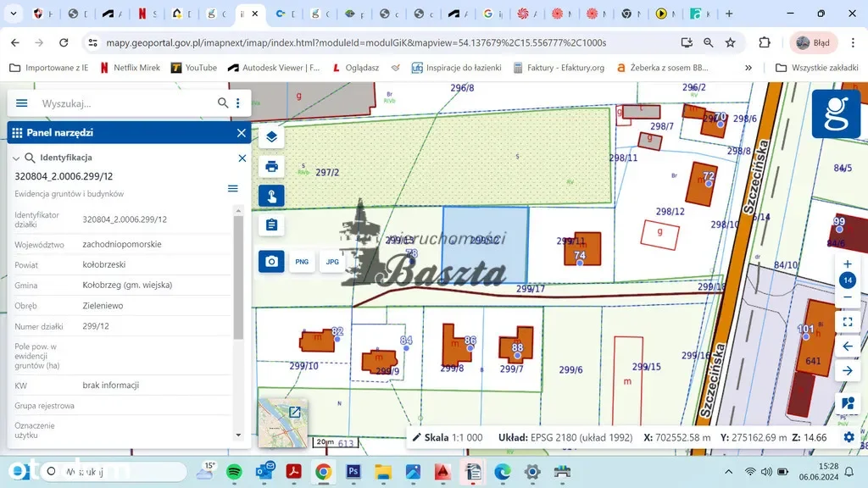Image resolution: width=868 pixels, height=488 pixels.
Task: Select JPG export format
Action: tap(332, 262)
